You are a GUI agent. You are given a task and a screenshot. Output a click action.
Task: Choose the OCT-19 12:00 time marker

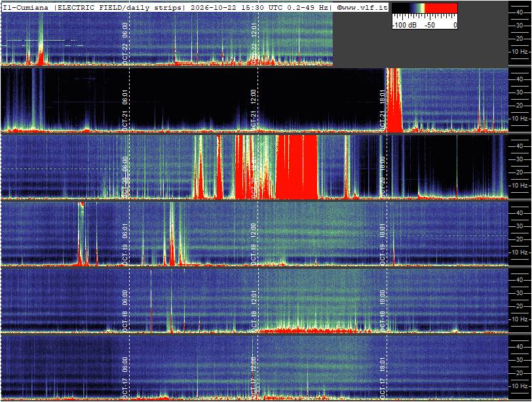(x=254, y=243)
